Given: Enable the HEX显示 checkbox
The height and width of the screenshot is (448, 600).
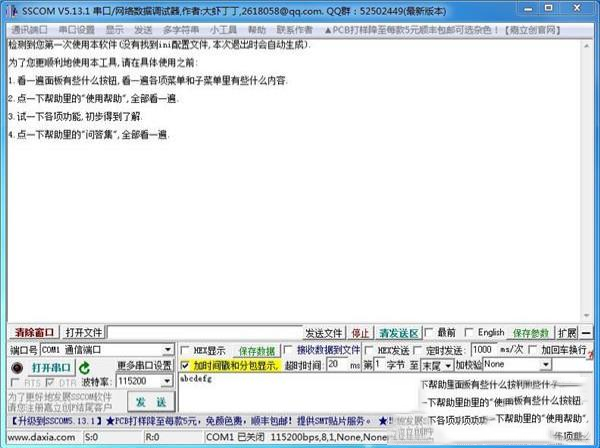Looking at the screenshot, I should pyautogui.click(x=185, y=351).
